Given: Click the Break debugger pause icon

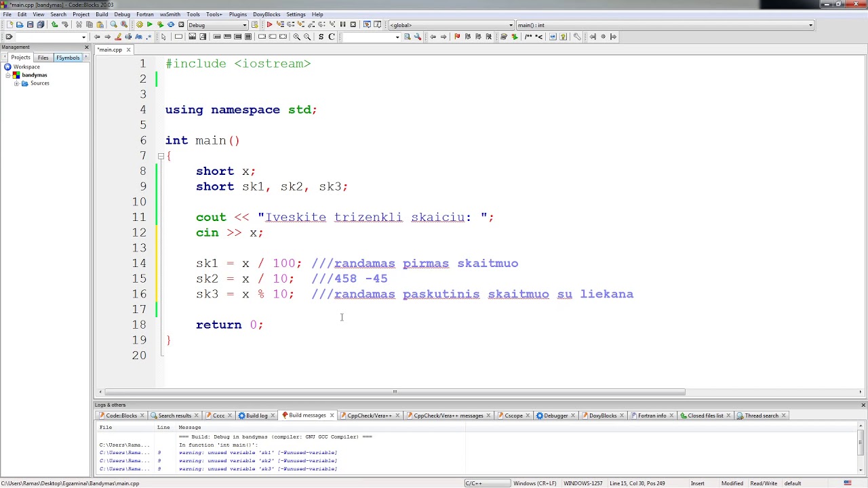Looking at the screenshot, I should coord(342,24).
